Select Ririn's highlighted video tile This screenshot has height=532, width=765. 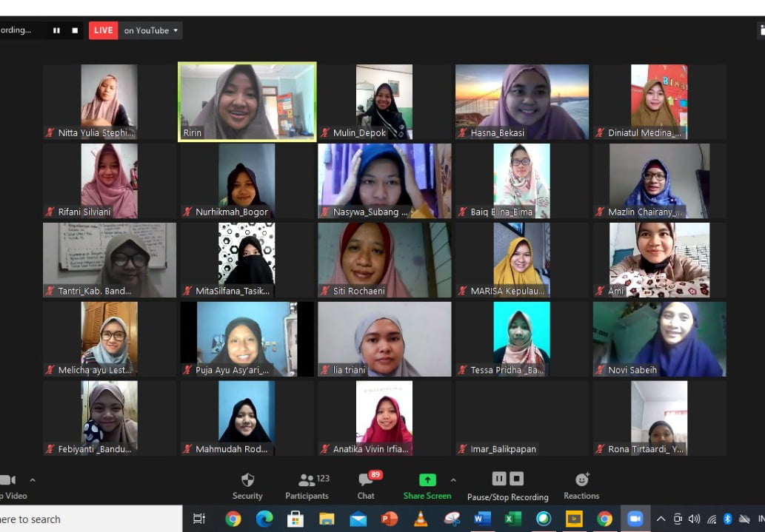247,101
